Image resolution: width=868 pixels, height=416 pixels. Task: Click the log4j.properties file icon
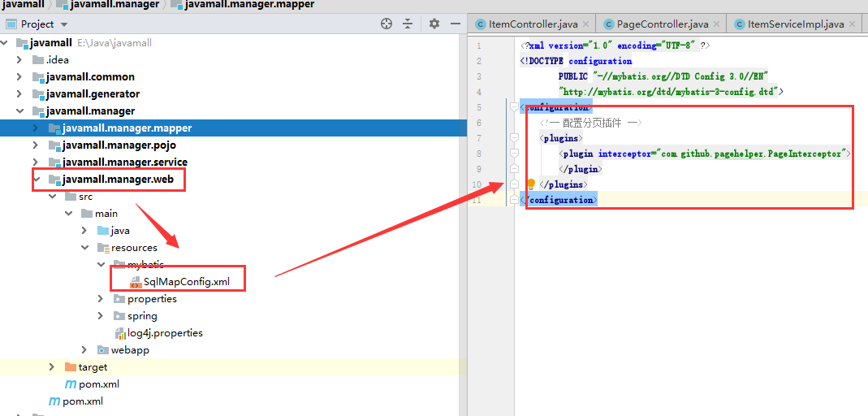120,333
